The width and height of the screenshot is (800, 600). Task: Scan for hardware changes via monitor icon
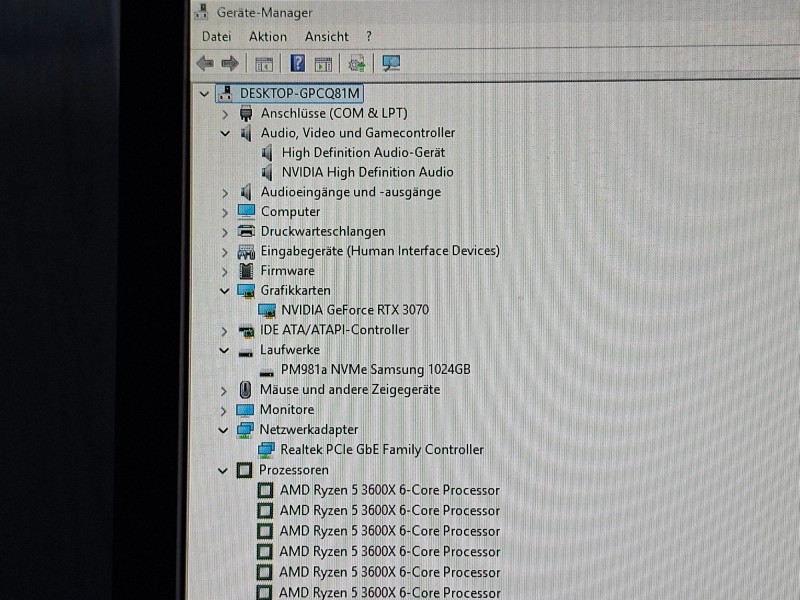tap(391, 64)
